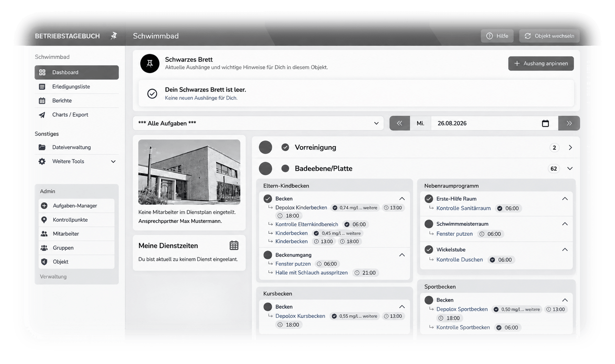Open the Halle mit Schlauch ausspritzen link
The width and height of the screenshot is (615, 364).
[311, 273]
